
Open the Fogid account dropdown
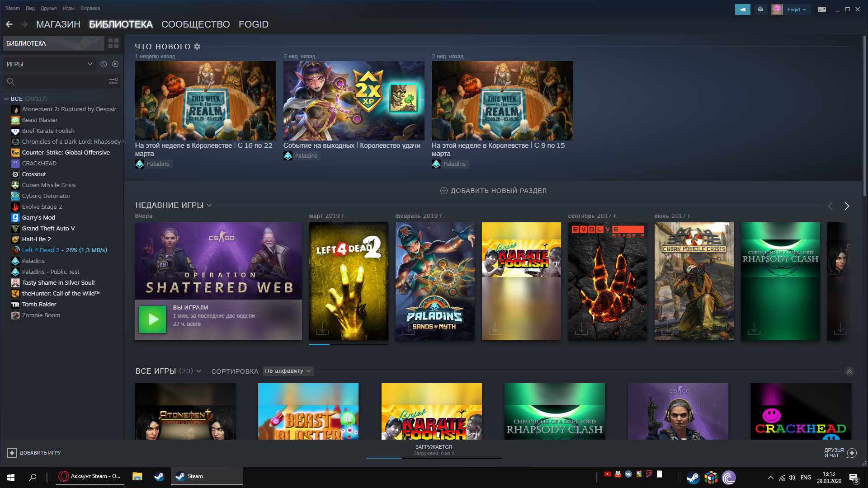[x=797, y=9]
